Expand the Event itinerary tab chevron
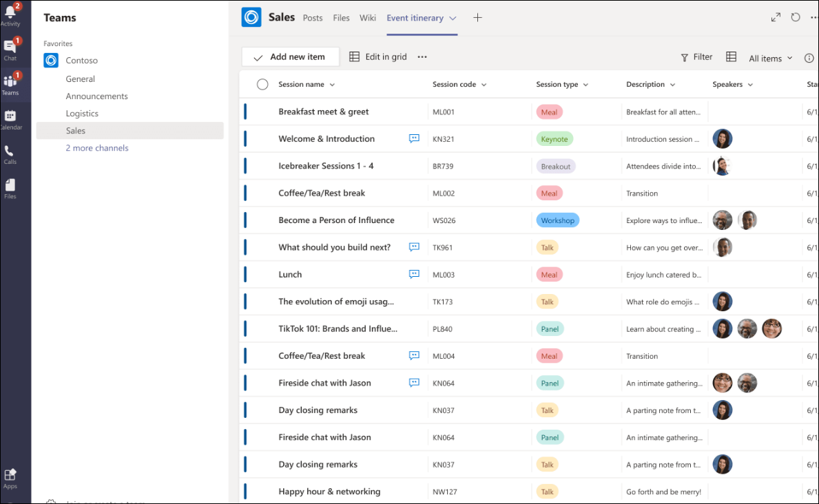 pos(453,19)
